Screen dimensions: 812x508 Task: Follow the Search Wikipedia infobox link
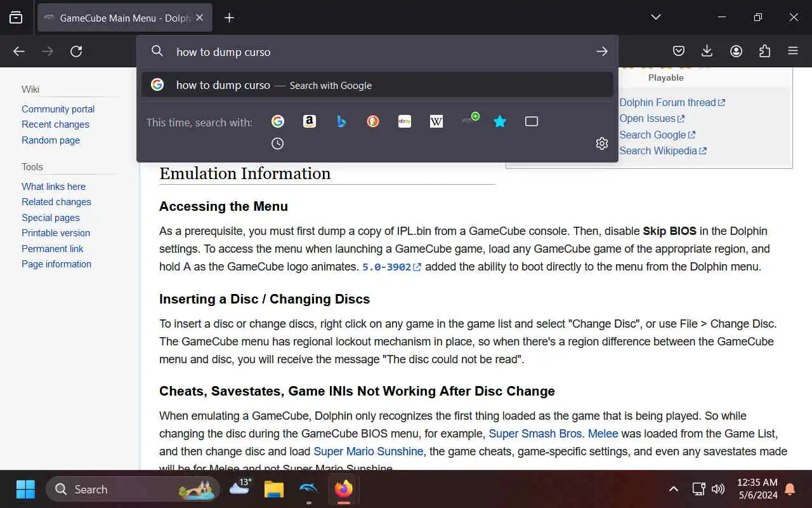coord(663,151)
